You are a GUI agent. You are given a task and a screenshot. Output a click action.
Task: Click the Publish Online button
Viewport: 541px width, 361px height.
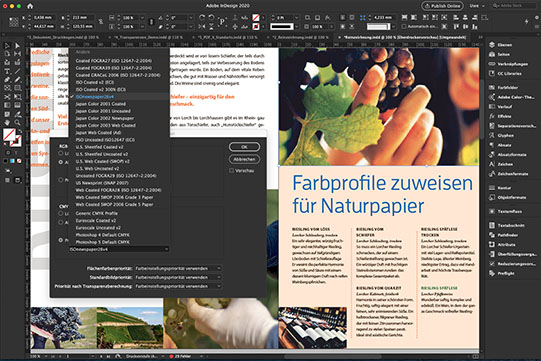pyautogui.click(x=442, y=6)
